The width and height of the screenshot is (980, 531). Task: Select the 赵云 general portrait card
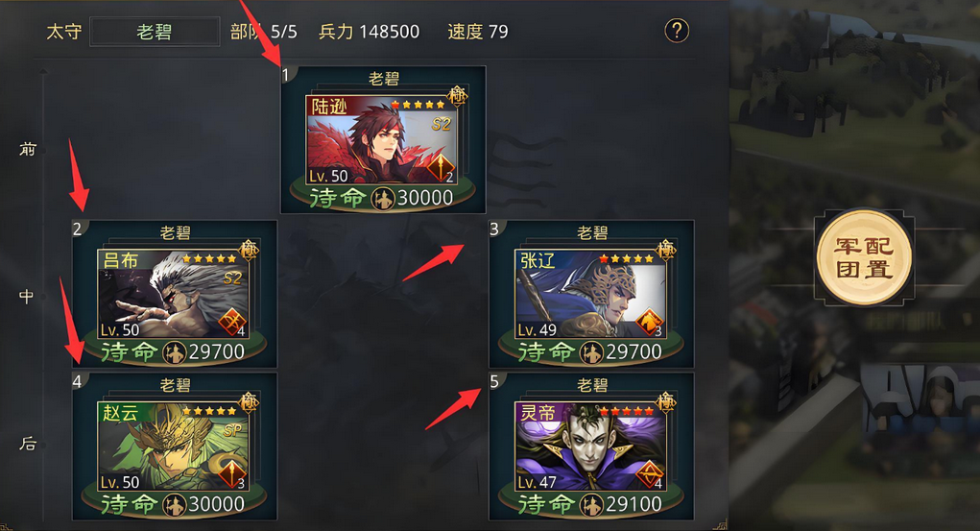click(173, 446)
